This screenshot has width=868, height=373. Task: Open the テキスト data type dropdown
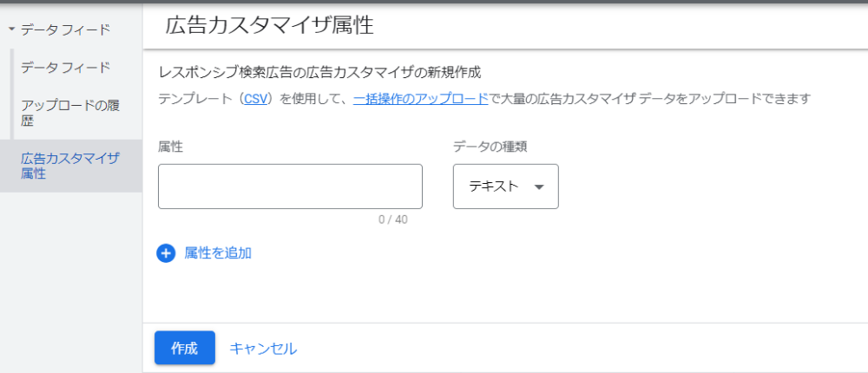505,186
